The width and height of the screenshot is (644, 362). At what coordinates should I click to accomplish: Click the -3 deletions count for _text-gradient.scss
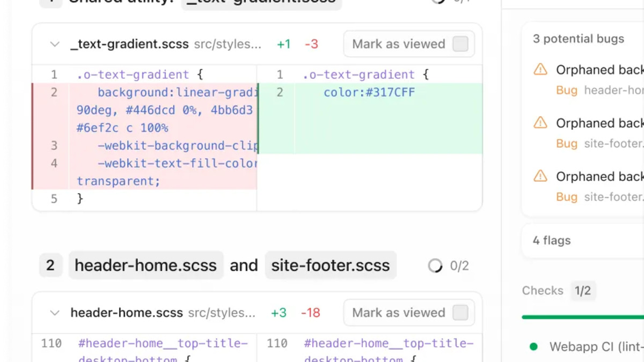pyautogui.click(x=311, y=45)
